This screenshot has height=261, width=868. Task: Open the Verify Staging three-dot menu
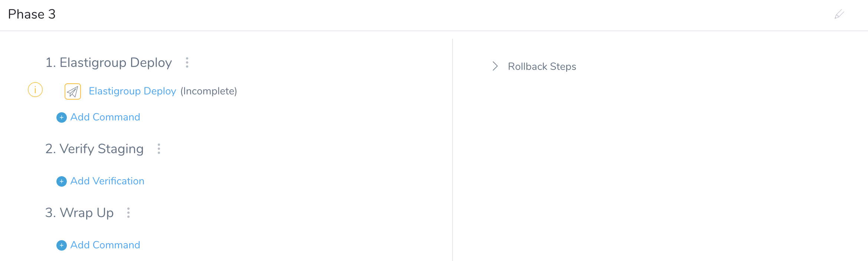pos(159,149)
